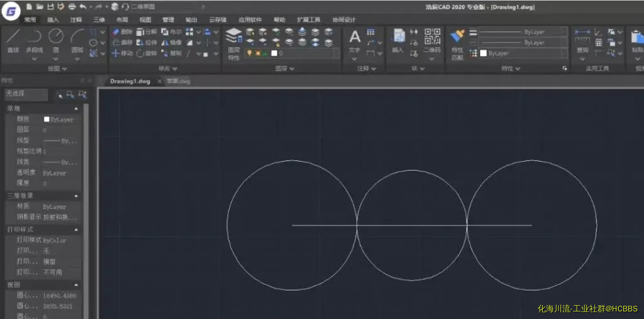
Task: Click the Insert block (插入) tool
Action: pos(397,41)
